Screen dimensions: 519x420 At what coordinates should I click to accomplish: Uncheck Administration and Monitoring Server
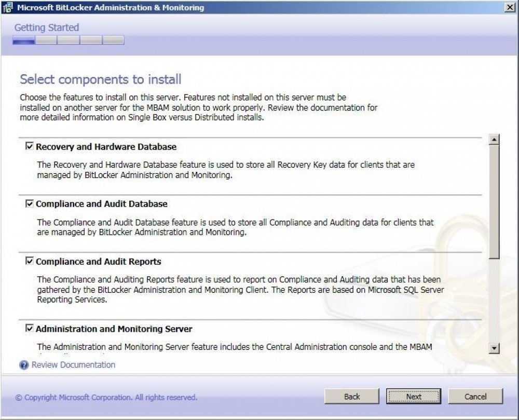click(x=29, y=328)
